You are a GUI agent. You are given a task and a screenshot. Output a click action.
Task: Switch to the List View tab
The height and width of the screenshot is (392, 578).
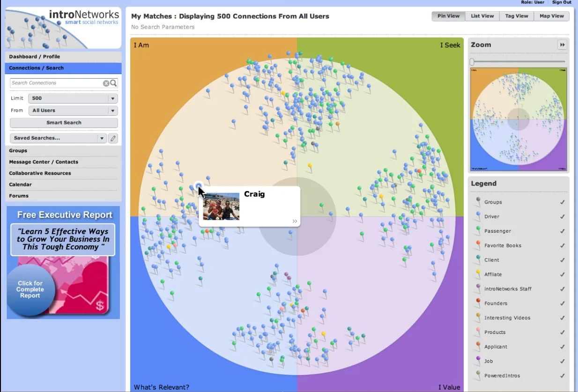tap(482, 15)
